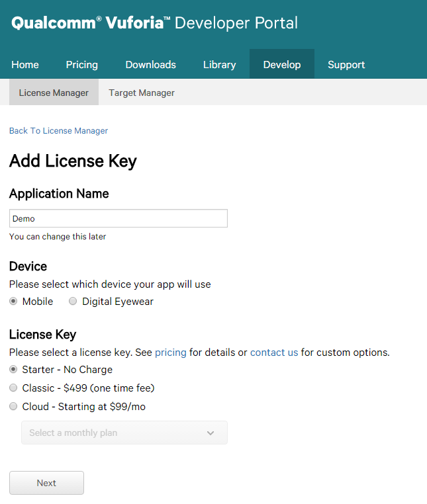427x504 pixels.
Task: Follow the pricing link in the License Key text
Action: click(x=171, y=353)
